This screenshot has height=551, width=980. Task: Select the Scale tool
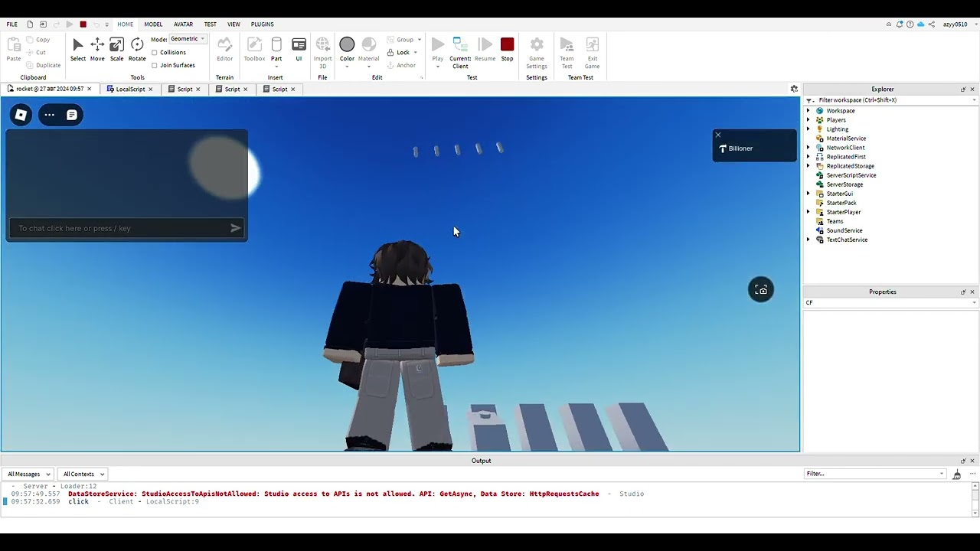click(x=116, y=50)
